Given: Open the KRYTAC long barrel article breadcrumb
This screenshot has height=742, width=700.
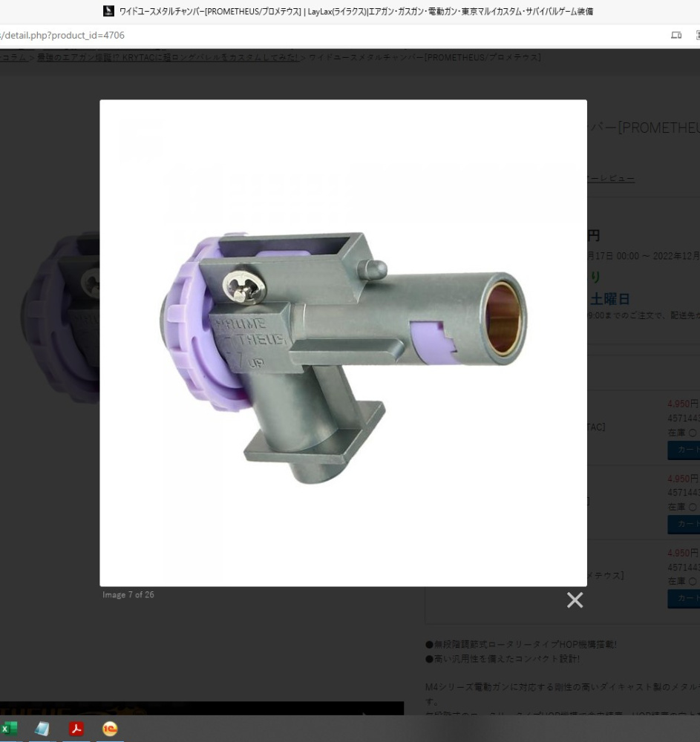Looking at the screenshot, I should coord(168,57).
